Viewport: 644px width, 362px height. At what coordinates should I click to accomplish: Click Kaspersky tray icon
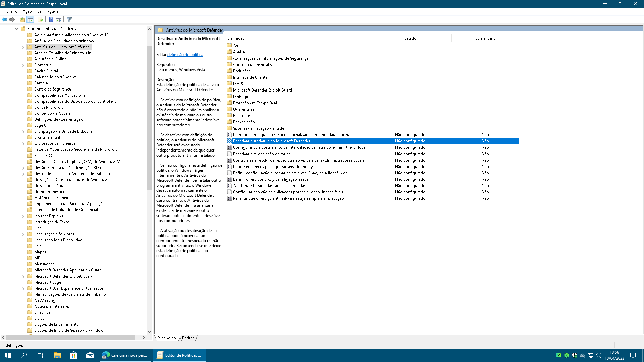click(x=567, y=355)
